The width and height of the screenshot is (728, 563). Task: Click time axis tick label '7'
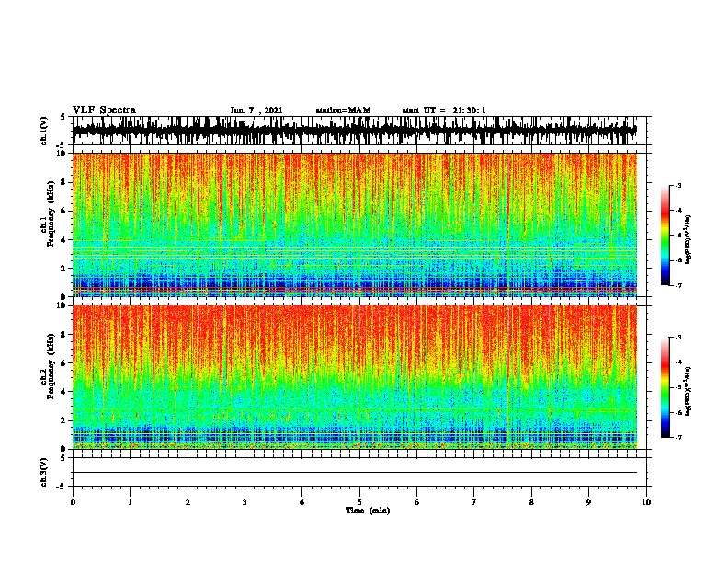coord(474,502)
